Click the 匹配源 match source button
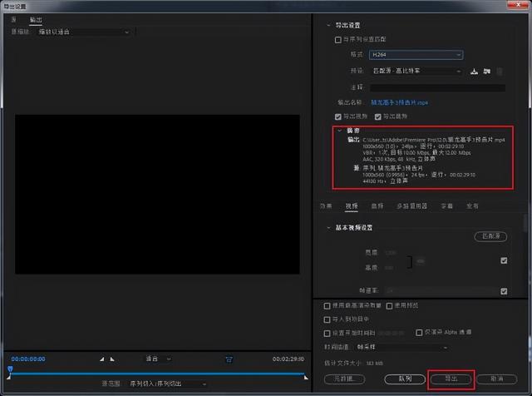This screenshot has width=532, height=396. click(x=490, y=236)
